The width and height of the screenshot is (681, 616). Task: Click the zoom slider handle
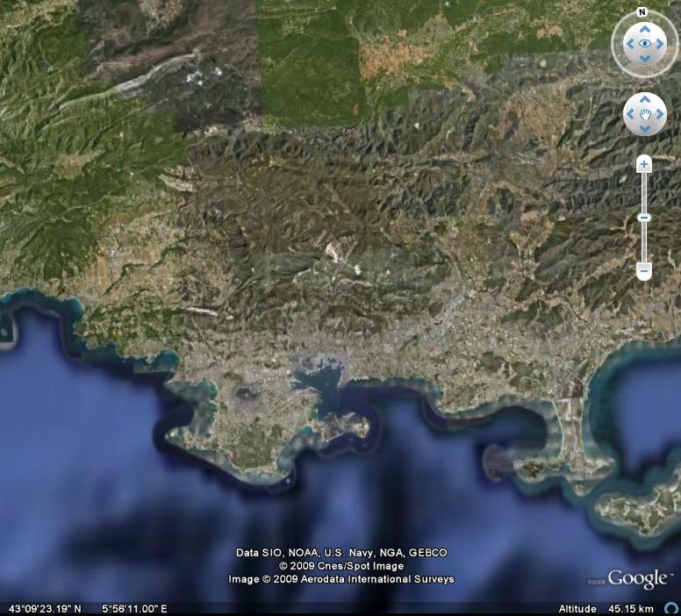click(644, 218)
